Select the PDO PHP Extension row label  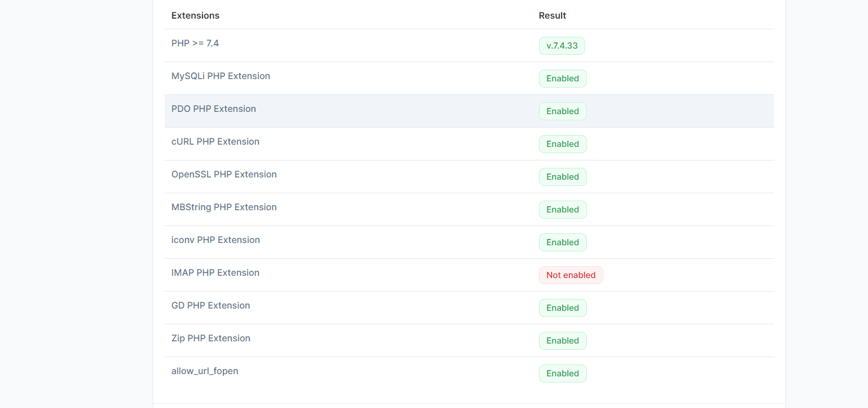214,109
